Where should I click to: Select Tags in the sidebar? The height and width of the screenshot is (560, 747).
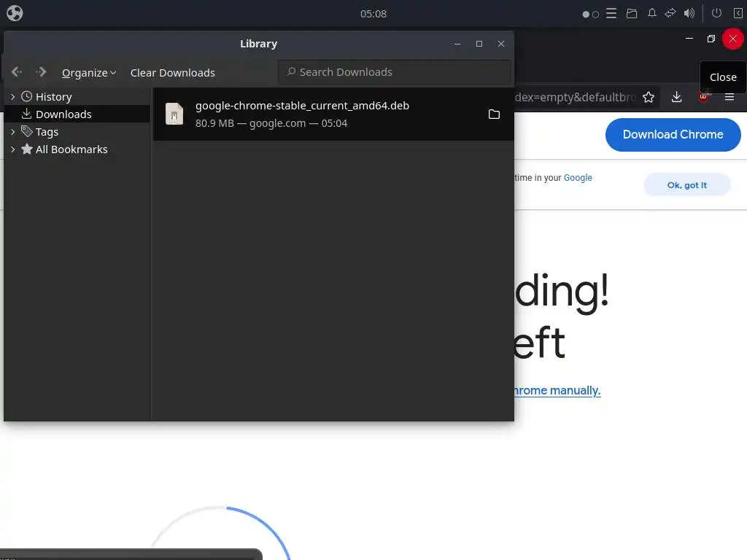(x=47, y=132)
